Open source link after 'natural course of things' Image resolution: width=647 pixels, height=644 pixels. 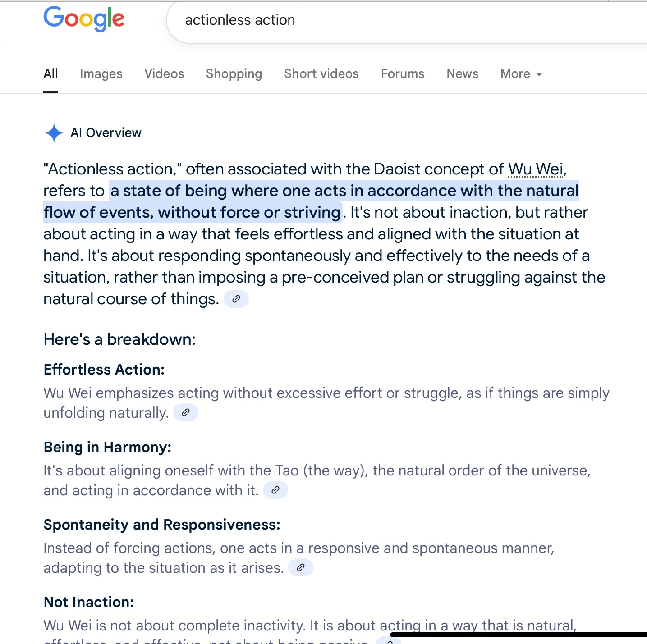[x=236, y=299]
